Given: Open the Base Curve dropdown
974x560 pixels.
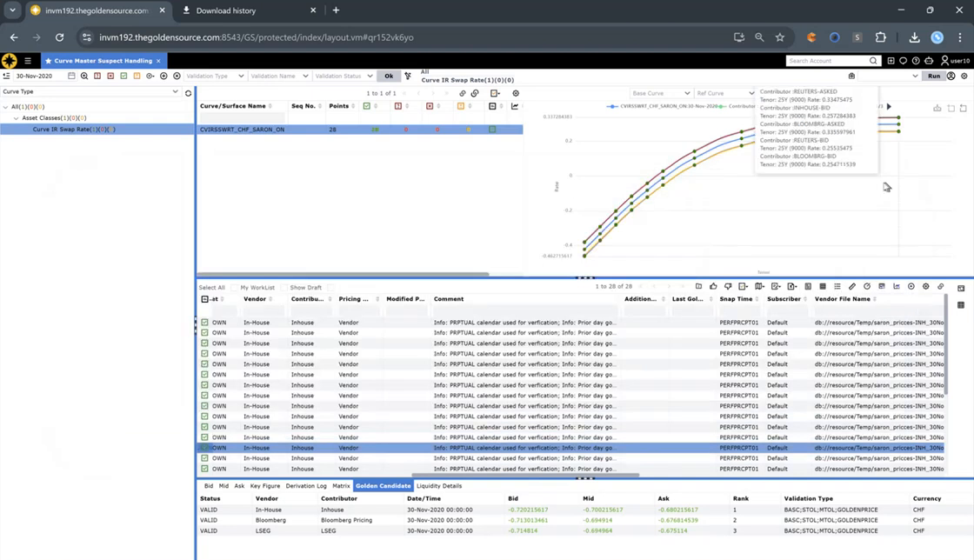Looking at the screenshot, I should pyautogui.click(x=660, y=93).
